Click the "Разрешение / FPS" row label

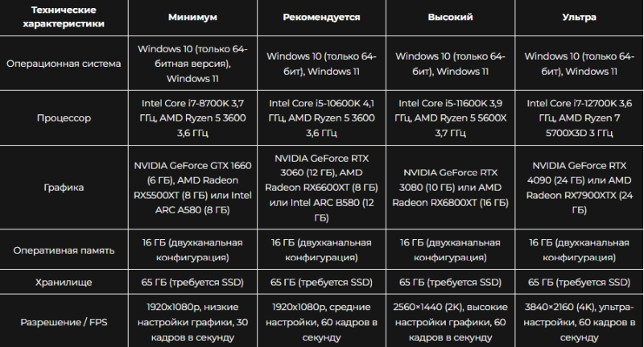click(63, 322)
